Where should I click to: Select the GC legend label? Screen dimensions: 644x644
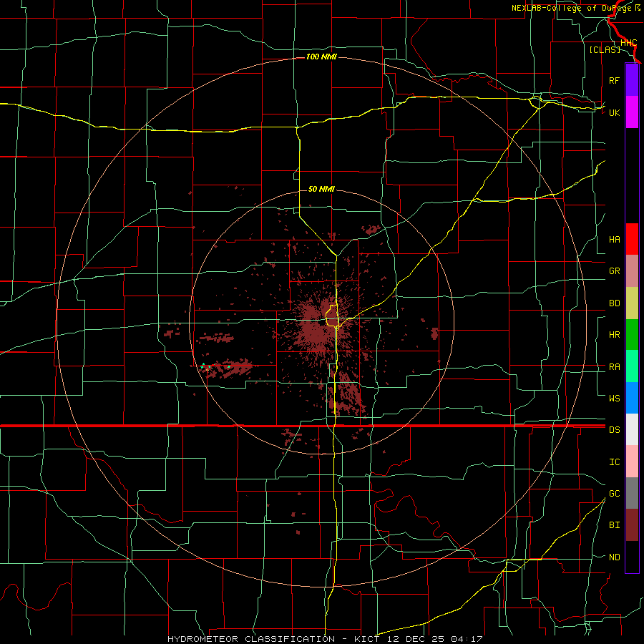click(x=614, y=493)
